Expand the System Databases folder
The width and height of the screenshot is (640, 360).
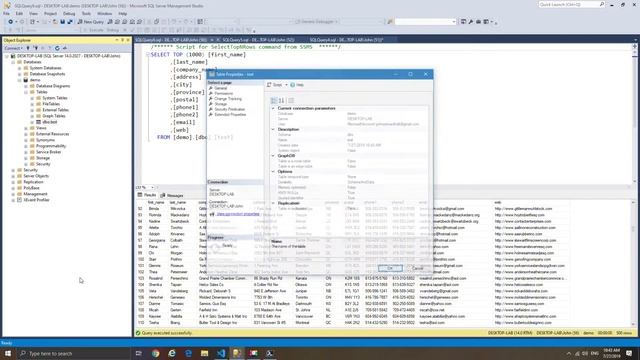pos(20,68)
